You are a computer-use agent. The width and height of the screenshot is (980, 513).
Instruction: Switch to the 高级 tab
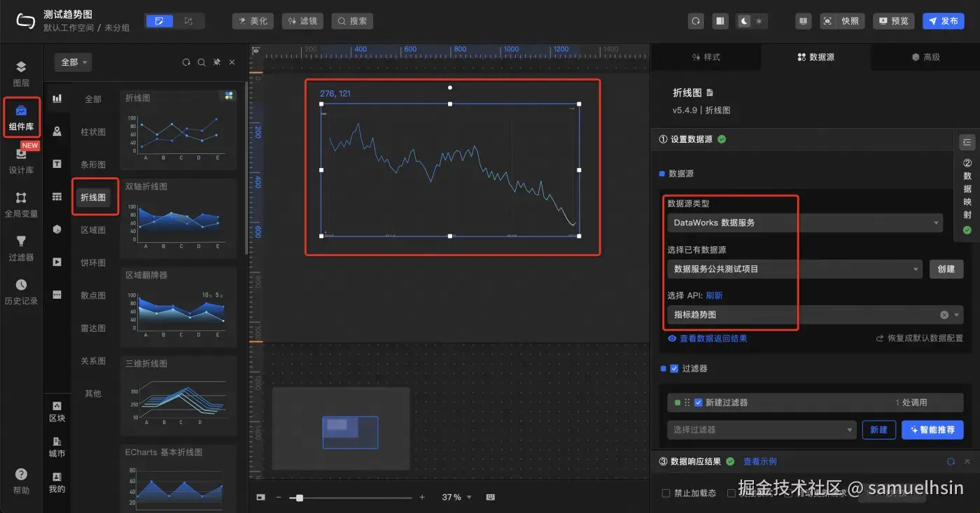[x=925, y=57]
